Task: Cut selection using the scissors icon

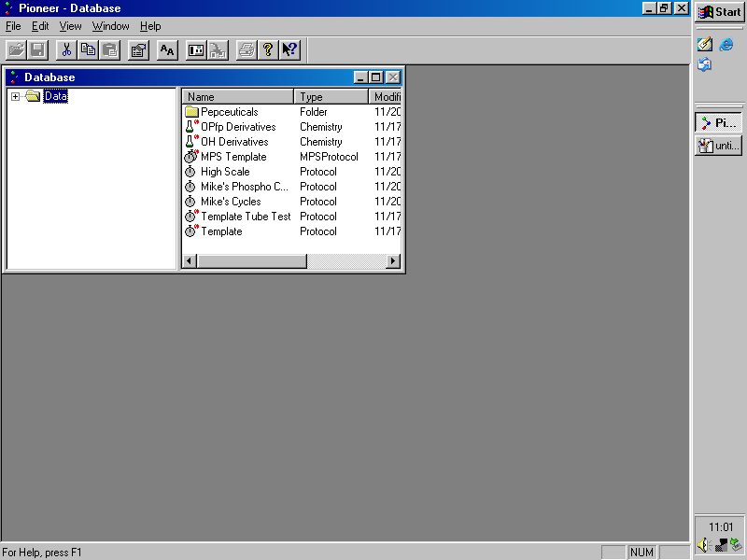Action: pos(65,49)
